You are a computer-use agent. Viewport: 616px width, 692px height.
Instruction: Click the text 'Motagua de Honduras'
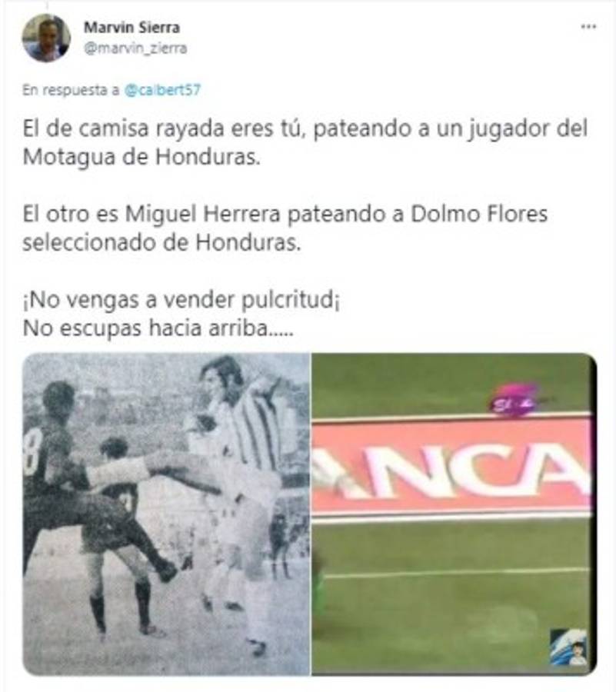pyautogui.click(x=142, y=157)
